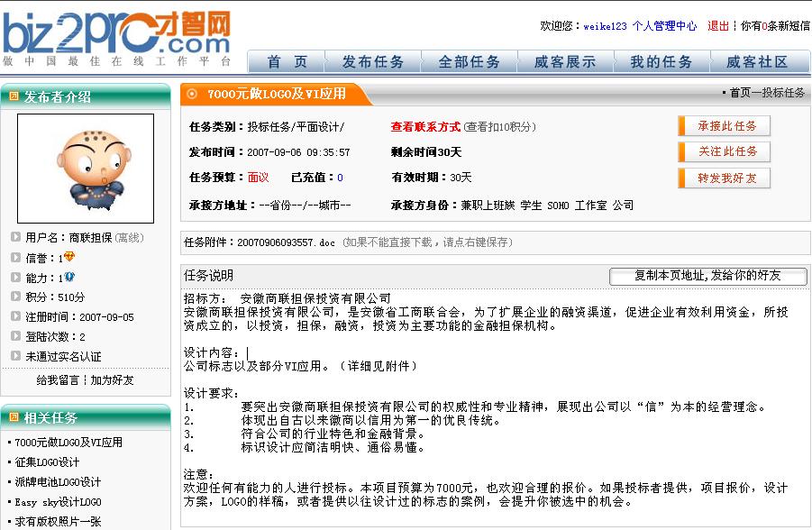
Task: Click the category text 投标任务/平面设计/
Action: [x=296, y=127]
